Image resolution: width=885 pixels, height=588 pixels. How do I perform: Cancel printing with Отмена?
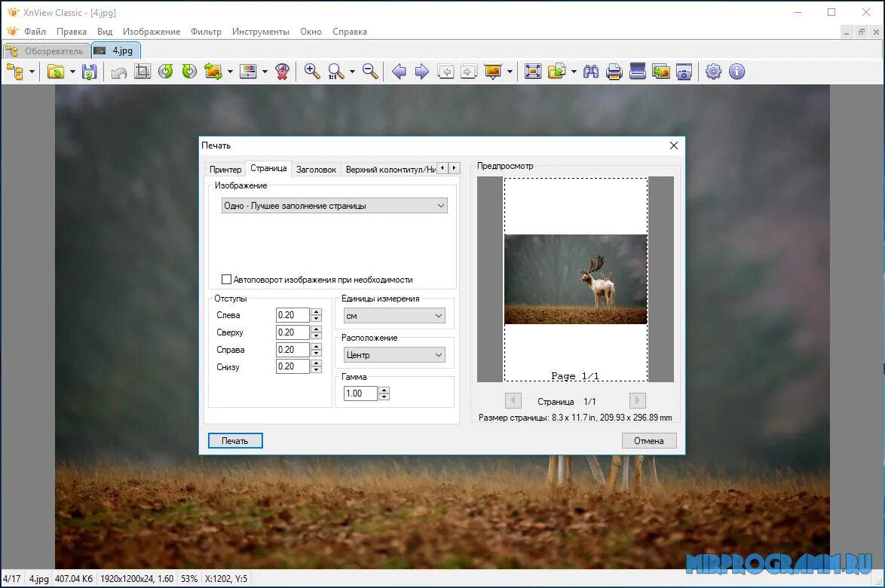point(649,440)
